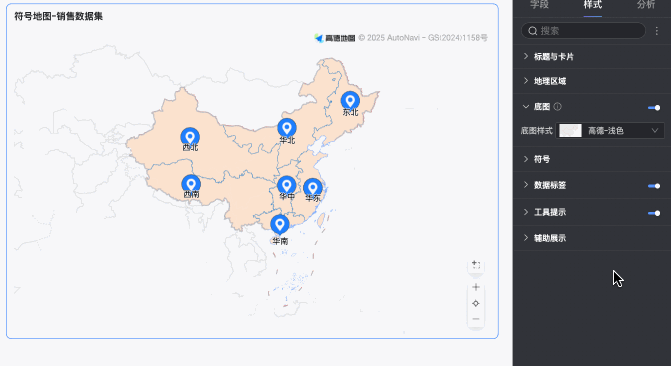Viewport: 671px width, 366px height.
Task: Zoom out with the map minus button
Action: pyautogui.click(x=476, y=319)
